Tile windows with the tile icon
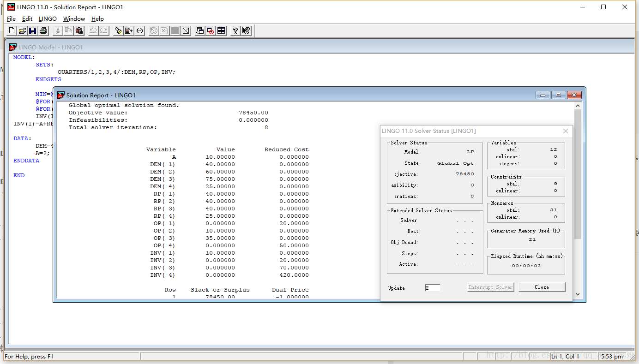The image size is (639, 364). pyautogui.click(x=221, y=31)
